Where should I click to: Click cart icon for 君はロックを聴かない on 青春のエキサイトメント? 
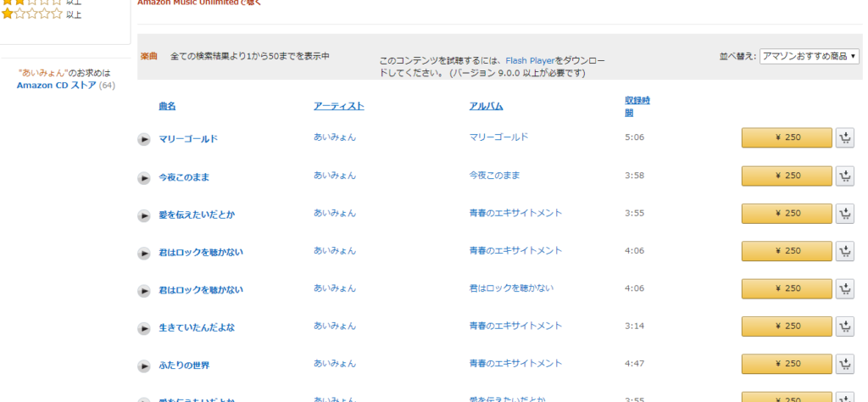click(845, 251)
